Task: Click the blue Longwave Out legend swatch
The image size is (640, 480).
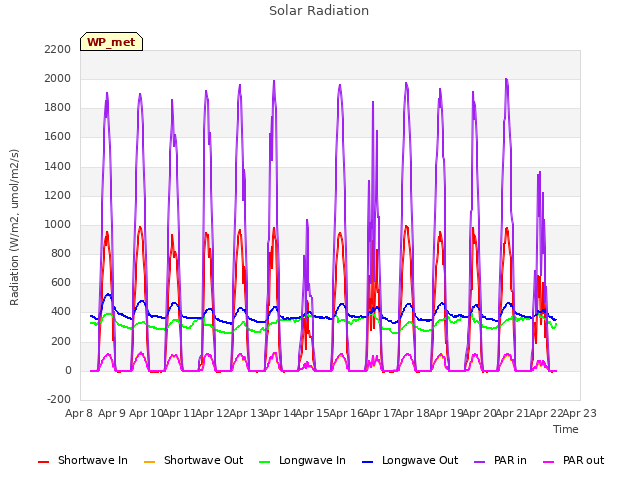Action: [368, 462]
